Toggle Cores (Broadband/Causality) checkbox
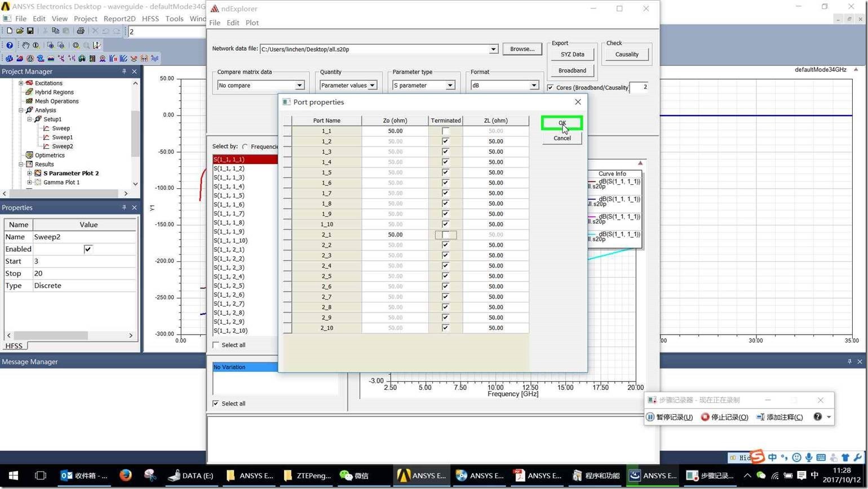 click(550, 87)
